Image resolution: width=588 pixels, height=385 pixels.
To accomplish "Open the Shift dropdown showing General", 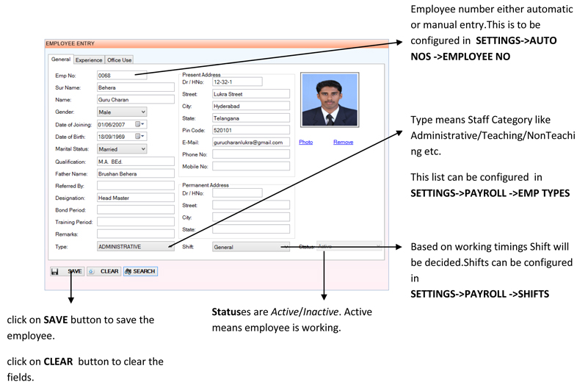I will pos(251,247).
